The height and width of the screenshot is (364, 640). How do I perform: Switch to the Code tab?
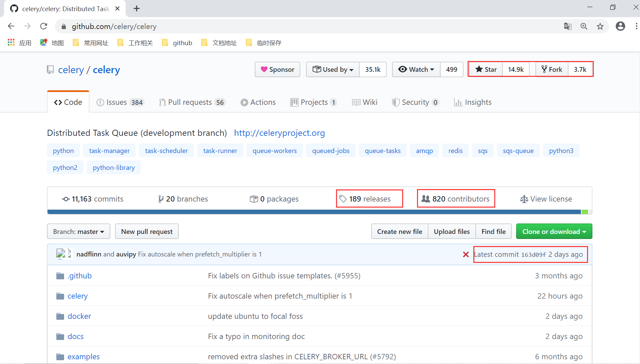point(68,102)
